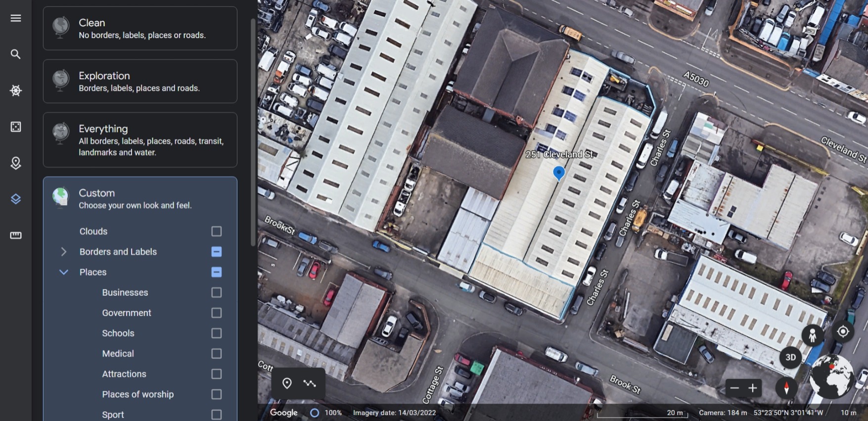The image size is (868, 421).
Task: Collapse the Places section
Action: click(63, 272)
